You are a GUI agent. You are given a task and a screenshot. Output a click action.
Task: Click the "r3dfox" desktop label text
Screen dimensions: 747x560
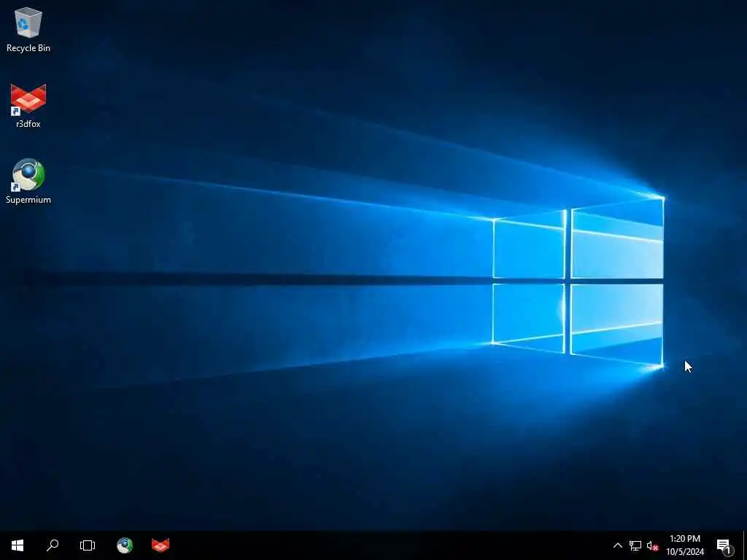point(28,124)
